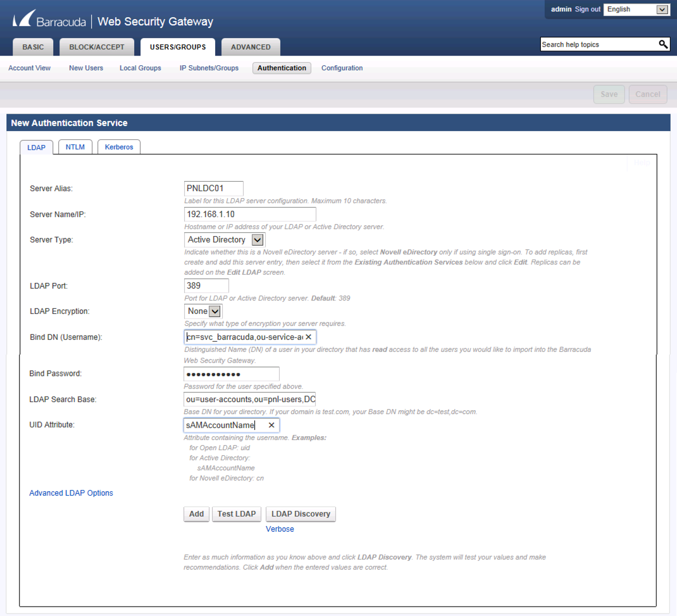Open the Server Type dropdown
Image resolution: width=677 pixels, height=616 pixels.
pos(225,240)
